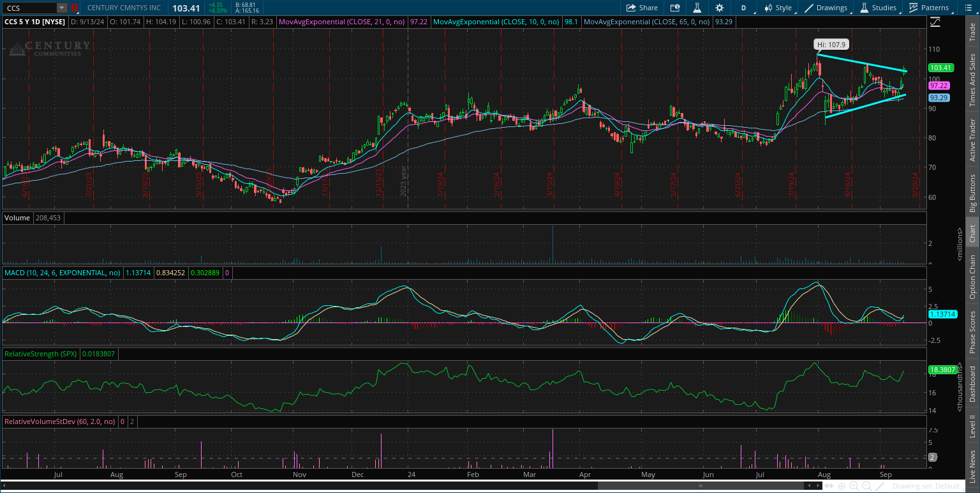Viewport: 980px width, 493px height.
Task: Click the CCS 5 Y 1D [NYSE] label
Action: point(34,21)
